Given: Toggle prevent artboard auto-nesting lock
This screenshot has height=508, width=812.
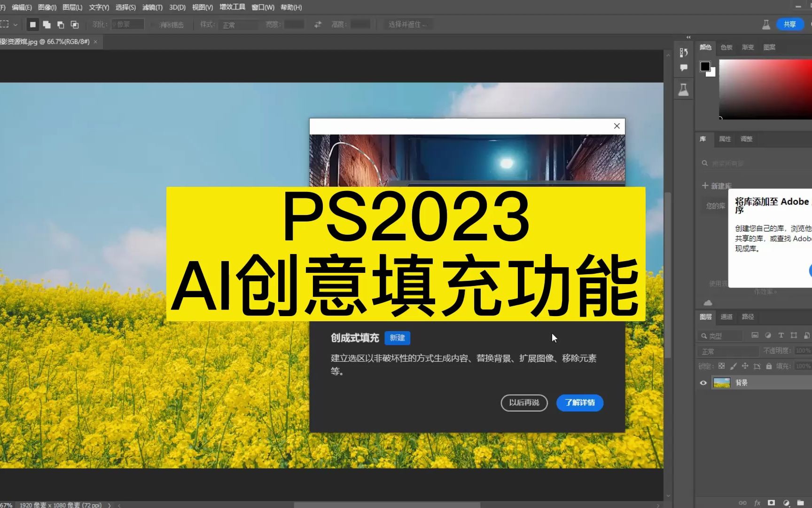Looking at the screenshot, I should (x=757, y=366).
